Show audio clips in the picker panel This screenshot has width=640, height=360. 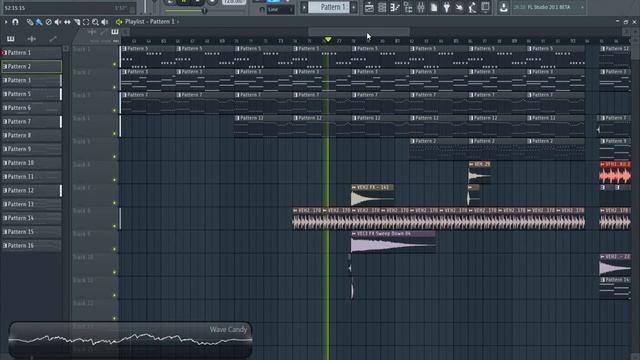tap(31, 39)
